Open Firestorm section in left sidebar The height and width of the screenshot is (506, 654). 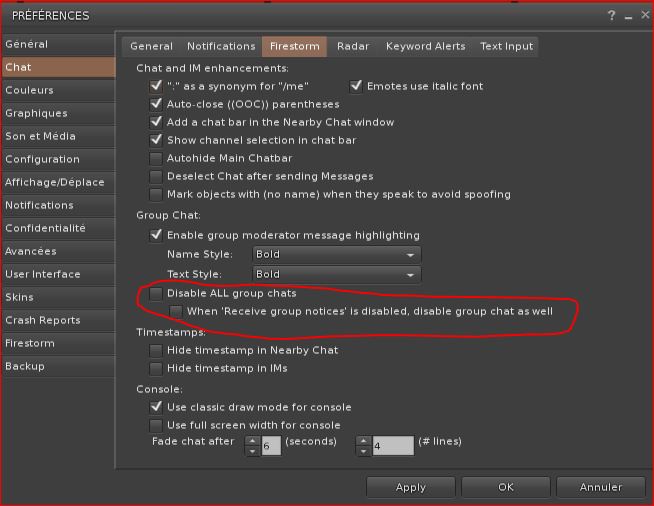pyautogui.click(x=58, y=343)
